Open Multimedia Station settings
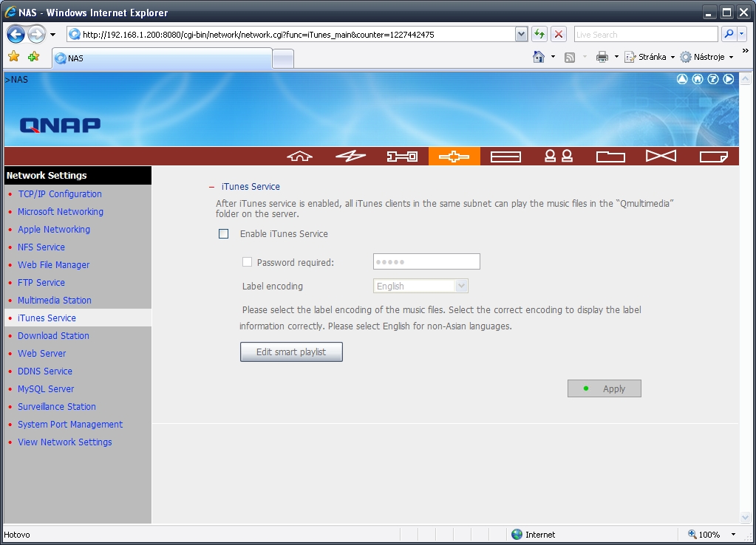This screenshot has width=756, height=545. (x=55, y=301)
